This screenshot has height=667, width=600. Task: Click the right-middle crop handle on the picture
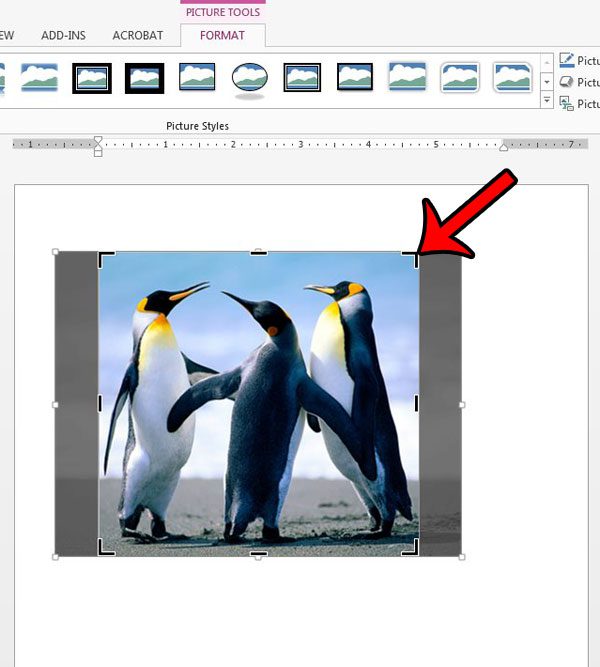[x=416, y=403]
